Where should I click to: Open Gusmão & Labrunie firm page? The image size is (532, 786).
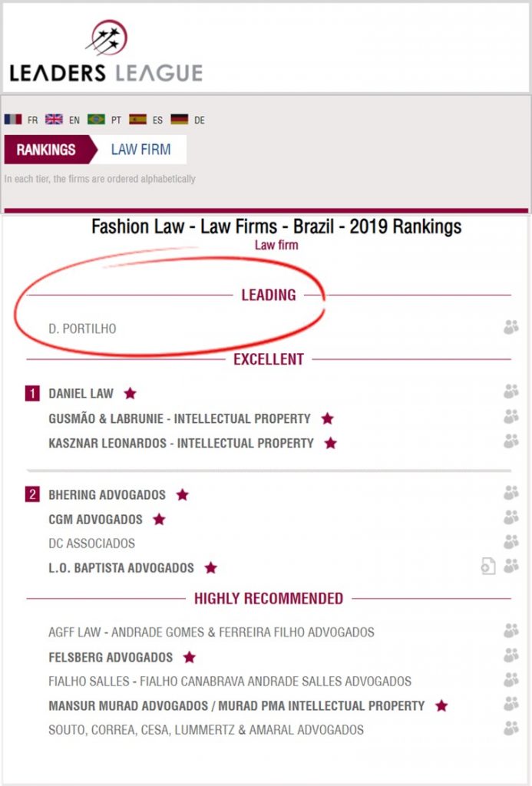(x=180, y=418)
